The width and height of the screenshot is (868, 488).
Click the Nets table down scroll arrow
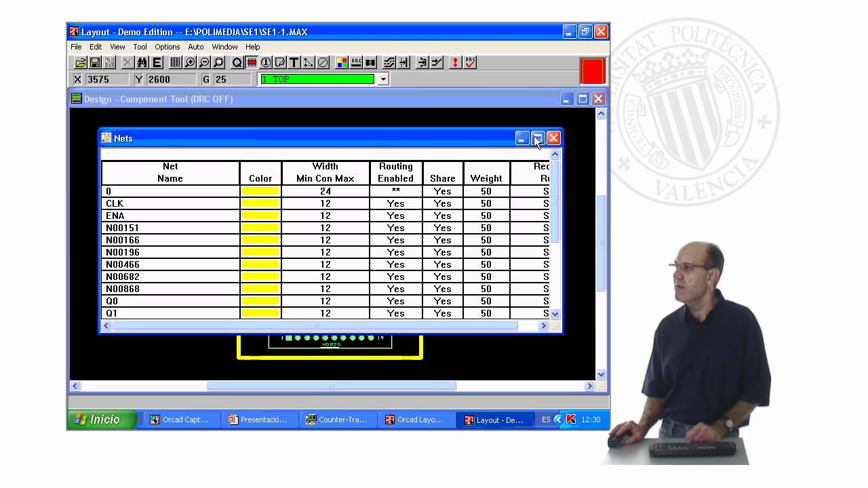(x=555, y=314)
